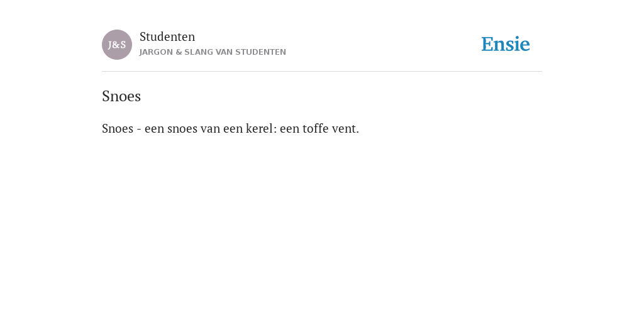Select the JARGON & SLANG VAN STUDENTEN subtitle

213,52
